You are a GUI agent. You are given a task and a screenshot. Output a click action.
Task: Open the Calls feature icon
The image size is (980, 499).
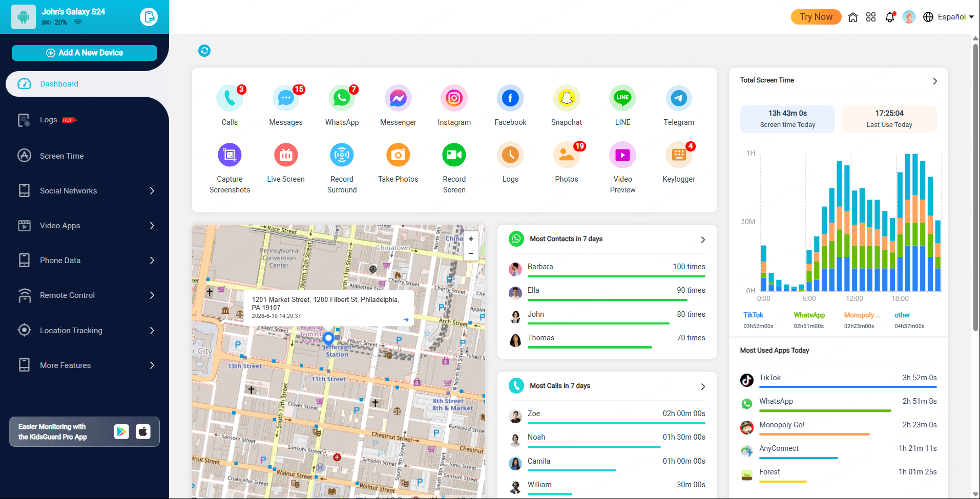tap(230, 98)
